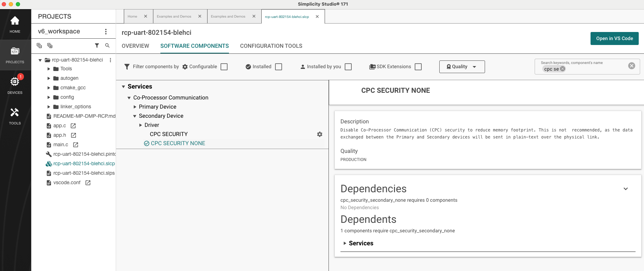This screenshot has width=644, height=271.
Task: Expand the autogen folder
Action: click(x=49, y=78)
